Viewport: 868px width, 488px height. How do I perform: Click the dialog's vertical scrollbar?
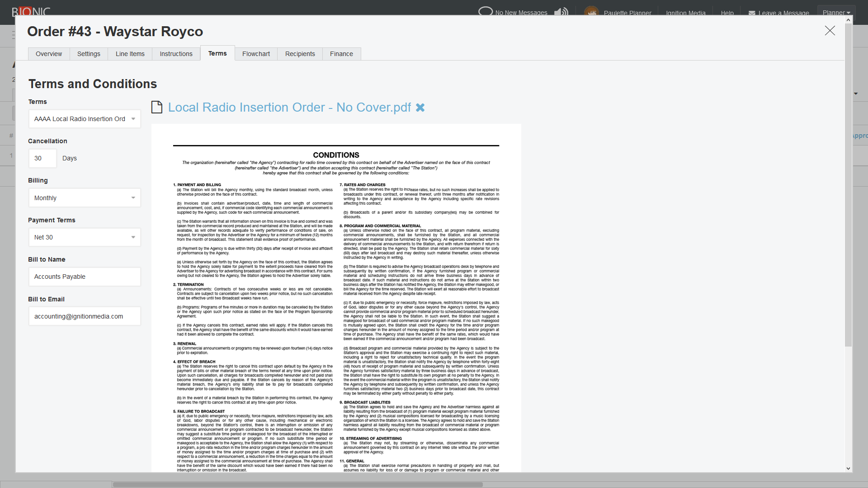[848, 185]
